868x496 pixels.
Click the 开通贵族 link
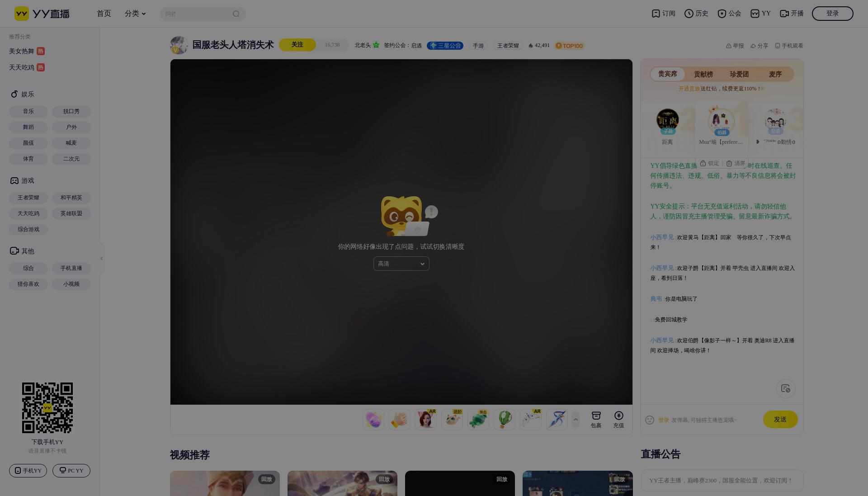[x=689, y=89]
